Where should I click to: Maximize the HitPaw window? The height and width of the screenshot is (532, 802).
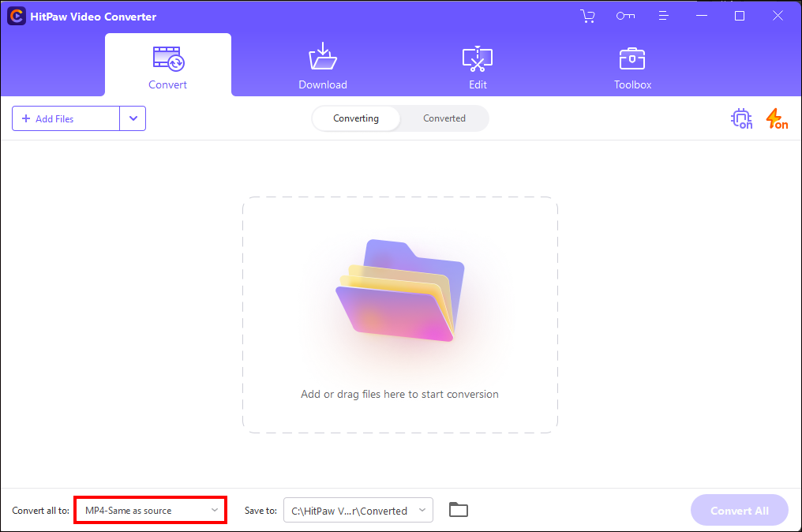740,17
